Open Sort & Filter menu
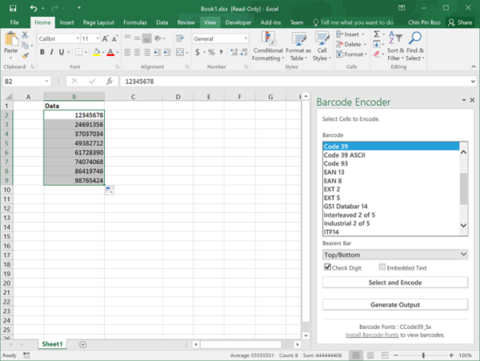Image resolution: width=480 pixels, height=361 pixels. coord(396,46)
